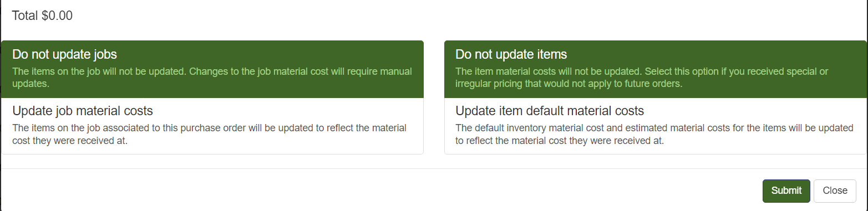Image resolution: width=868 pixels, height=211 pixels.
Task: Click the "Do not update jobs" heading
Action: [x=64, y=54]
